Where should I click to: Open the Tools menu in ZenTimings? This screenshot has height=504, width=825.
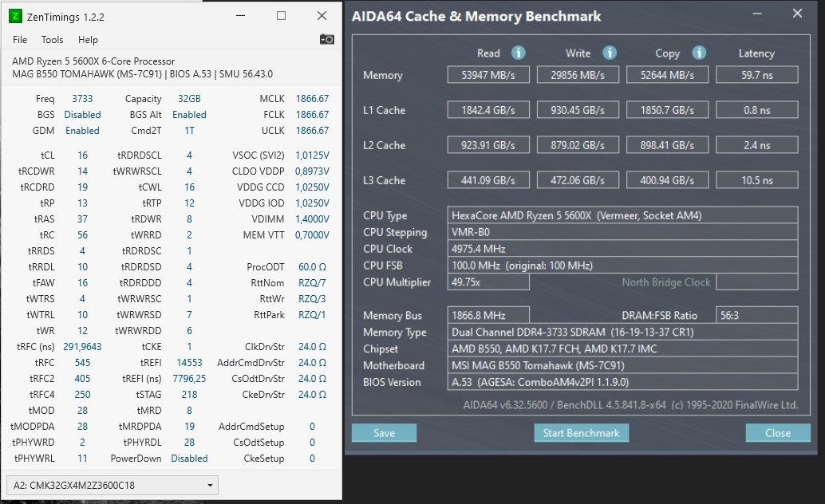coord(53,40)
